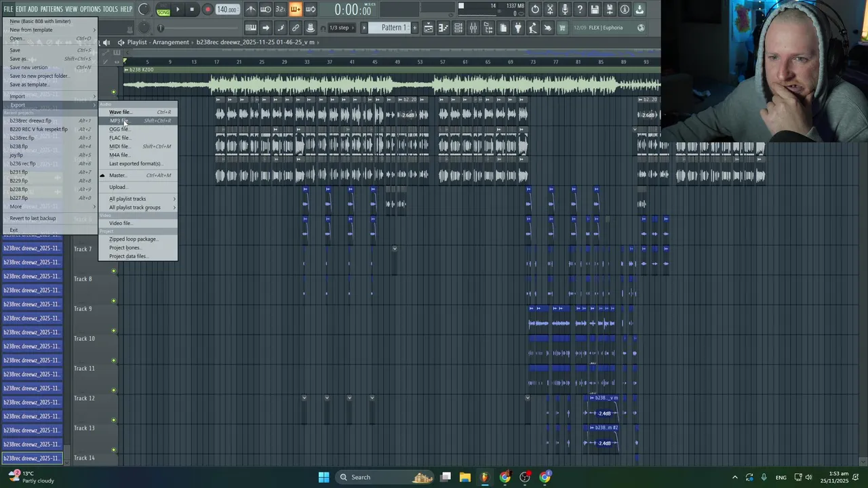Expand 'New from template' submenu
Image resolution: width=868 pixels, height=488 pixels.
tap(50, 30)
